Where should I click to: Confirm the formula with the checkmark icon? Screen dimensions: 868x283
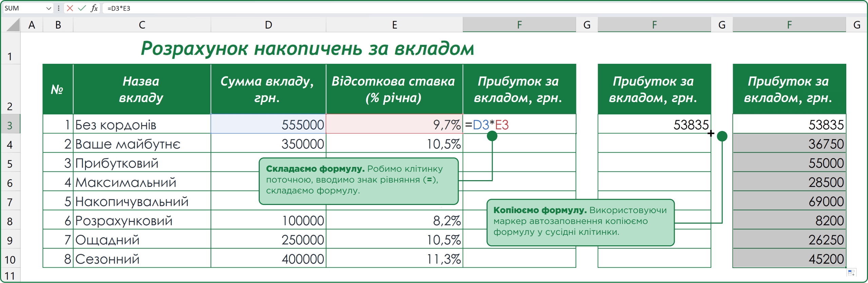82,8
